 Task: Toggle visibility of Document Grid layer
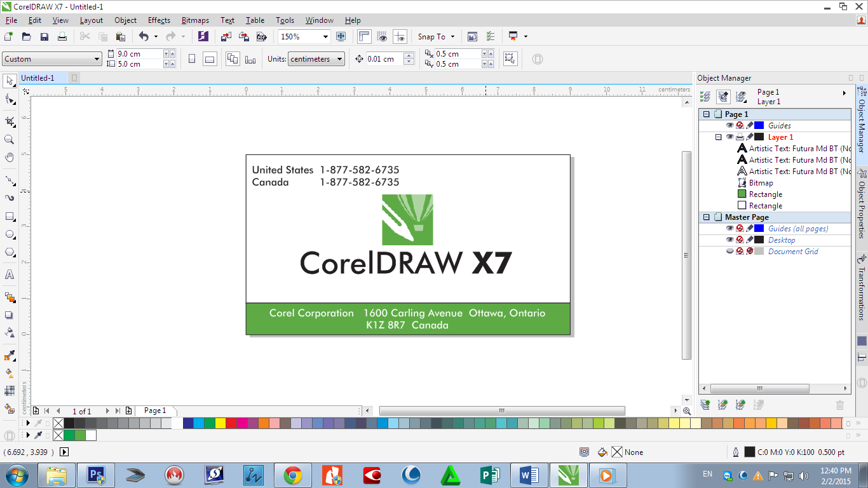point(729,251)
